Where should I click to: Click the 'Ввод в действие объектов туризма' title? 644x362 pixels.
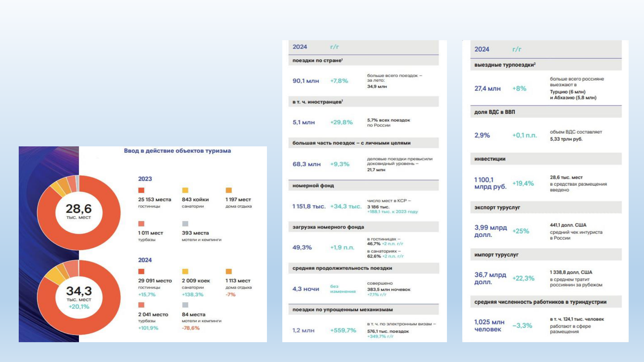click(177, 151)
